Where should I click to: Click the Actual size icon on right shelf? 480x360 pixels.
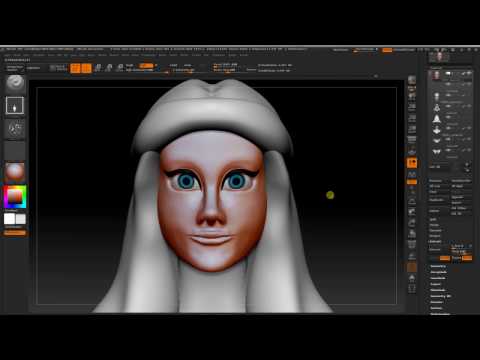pyautogui.click(x=412, y=118)
